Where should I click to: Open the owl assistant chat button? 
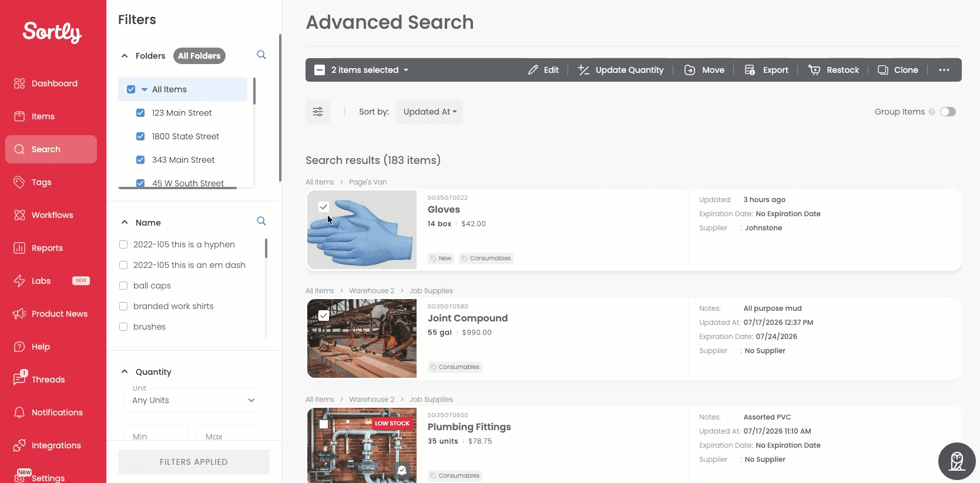[x=957, y=461]
